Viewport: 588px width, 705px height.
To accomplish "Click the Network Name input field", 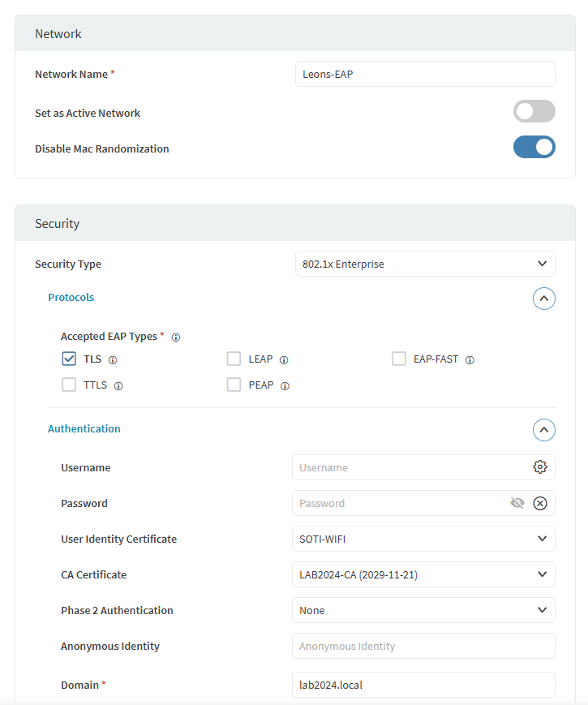I will pos(424,74).
